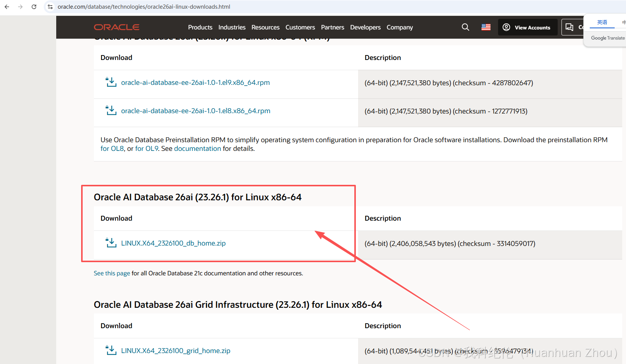
Task: Open the Developers menu
Action: [365, 27]
